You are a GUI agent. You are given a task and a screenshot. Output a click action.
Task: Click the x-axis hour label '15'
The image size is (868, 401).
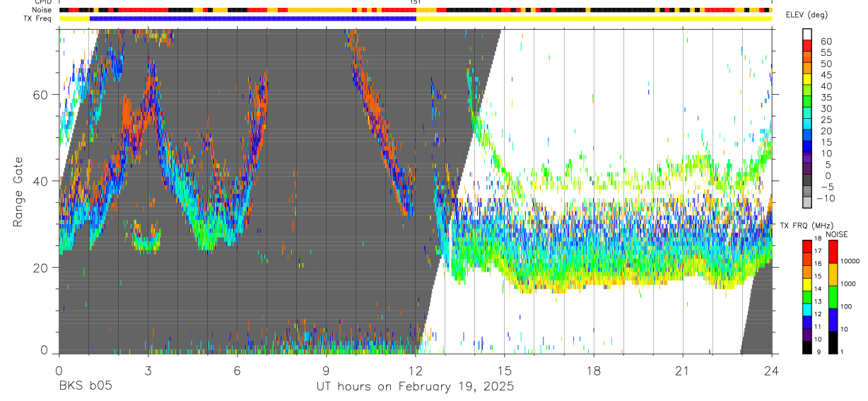pos(505,370)
